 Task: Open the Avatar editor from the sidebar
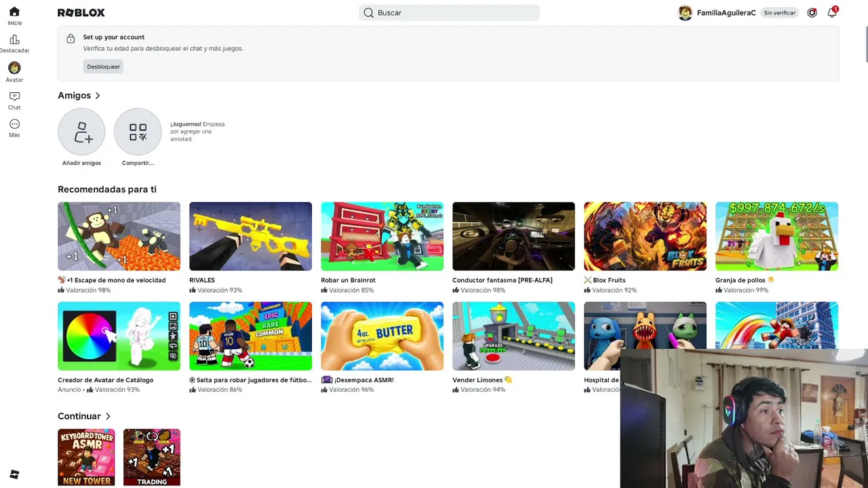(14, 72)
